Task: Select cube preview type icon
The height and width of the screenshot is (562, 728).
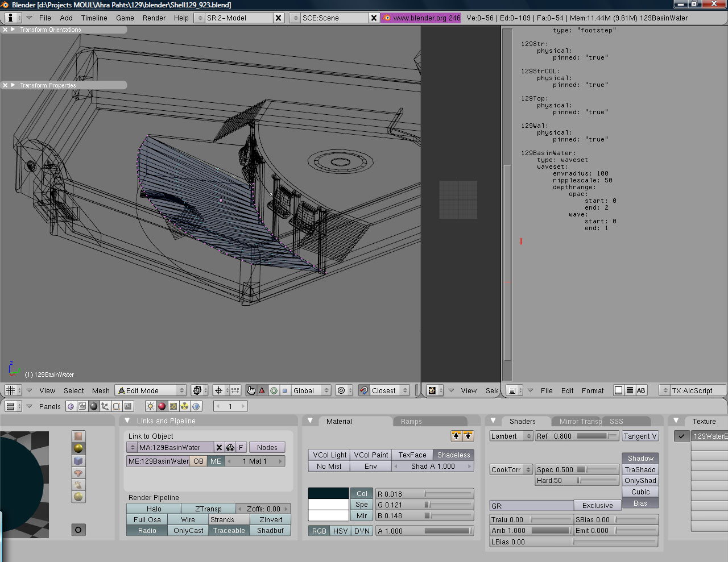Action: (78, 461)
